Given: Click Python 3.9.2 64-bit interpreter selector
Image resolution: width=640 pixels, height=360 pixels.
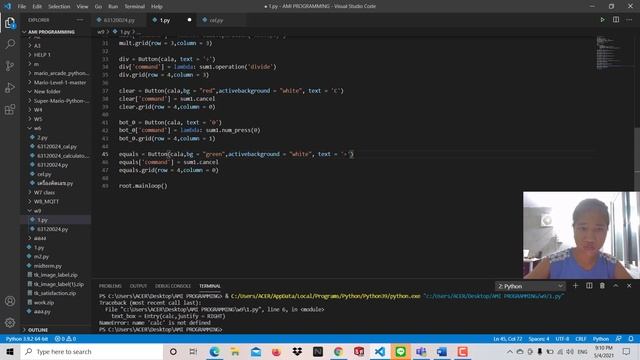Looking at the screenshot, I should pyautogui.click(x=27, y=339).
